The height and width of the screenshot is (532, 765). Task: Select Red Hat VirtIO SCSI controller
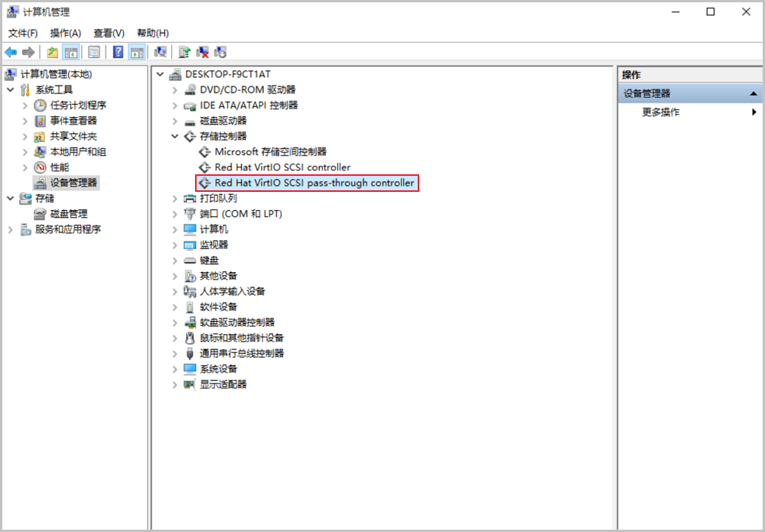click(282, 167)
